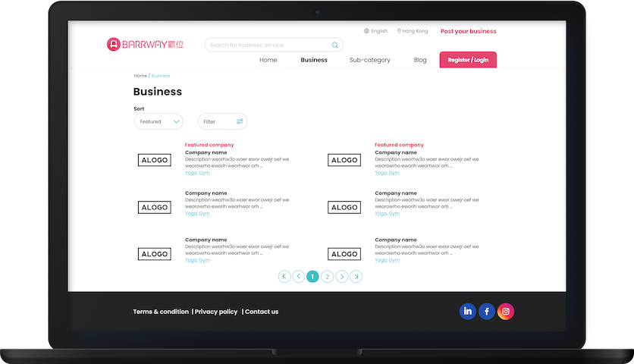Go to previous page arrow
Screen dimensions: 634x364
[x=299, y=277]
